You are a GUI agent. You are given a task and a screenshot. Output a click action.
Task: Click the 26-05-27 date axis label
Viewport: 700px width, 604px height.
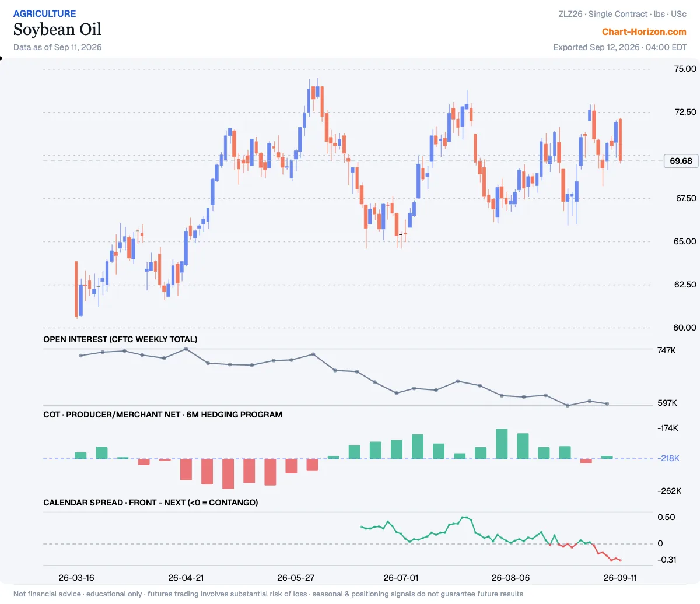[296, 578]
